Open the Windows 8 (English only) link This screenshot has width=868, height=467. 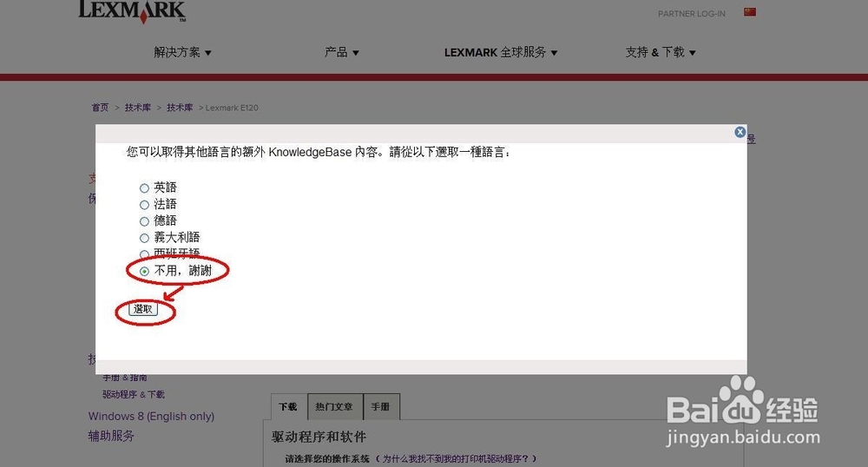point(151,416)
